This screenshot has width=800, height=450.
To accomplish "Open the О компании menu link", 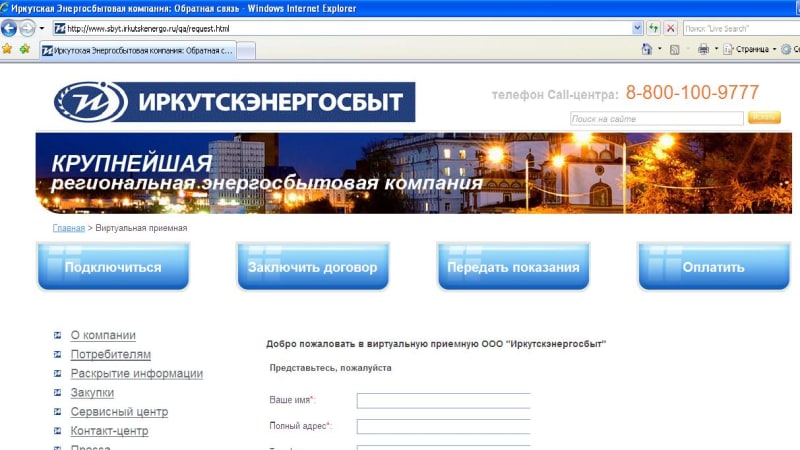I will pos(103,335).
